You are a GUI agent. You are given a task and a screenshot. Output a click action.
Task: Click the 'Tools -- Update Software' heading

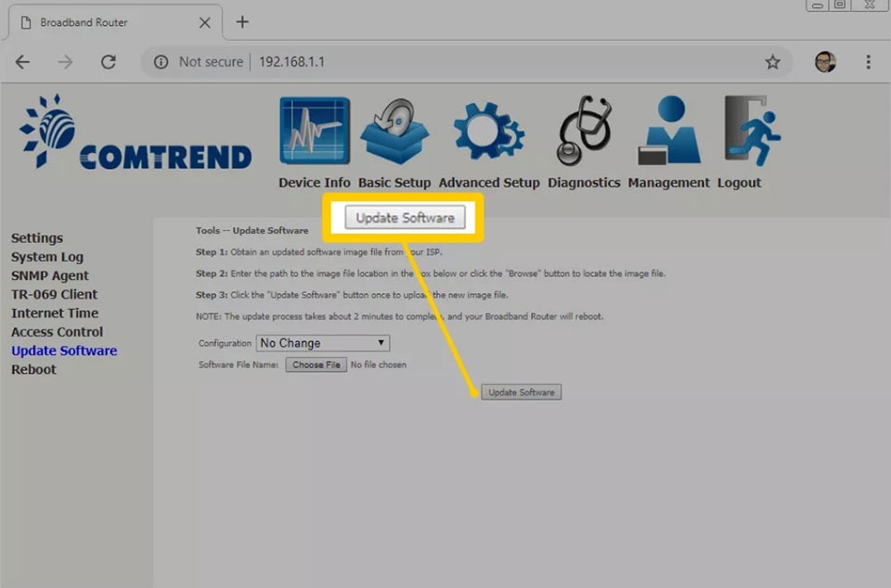tap(252, 230)
